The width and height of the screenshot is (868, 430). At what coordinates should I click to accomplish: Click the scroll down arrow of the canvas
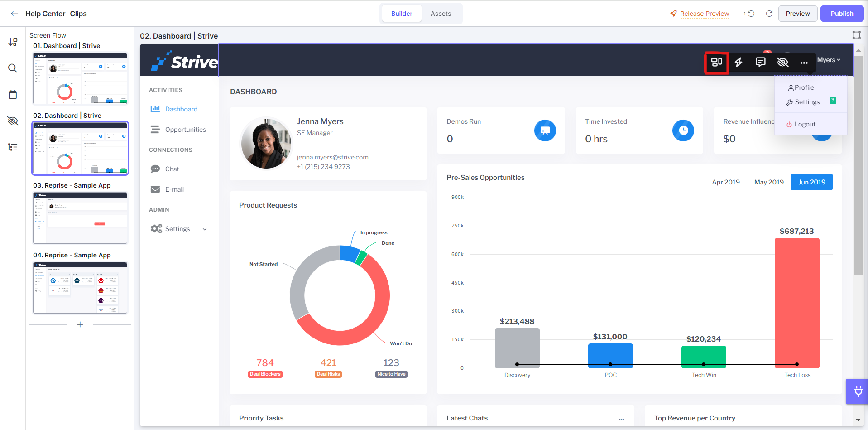point(858,420)
